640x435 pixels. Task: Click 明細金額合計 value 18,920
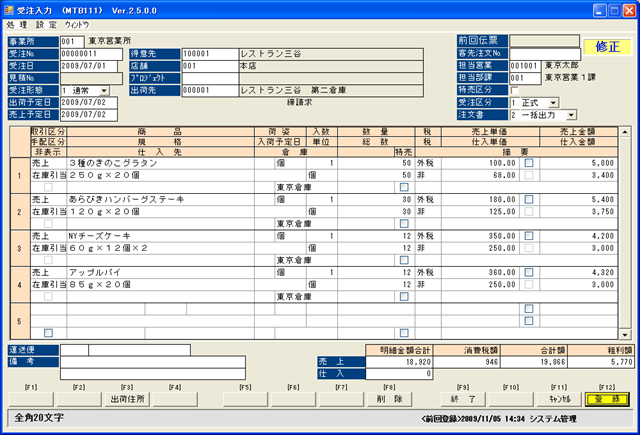(399, 362)
